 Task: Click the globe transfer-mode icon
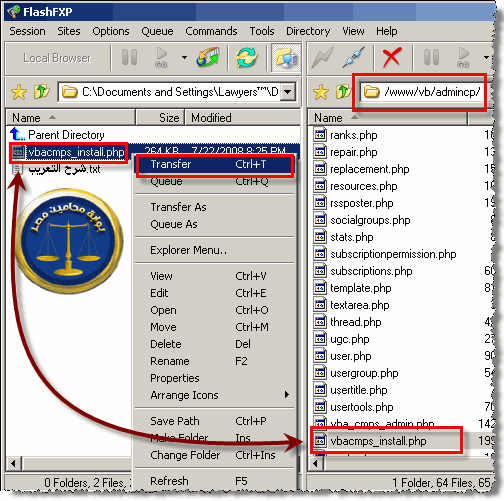pyautogui.click(x=208, y=57)
